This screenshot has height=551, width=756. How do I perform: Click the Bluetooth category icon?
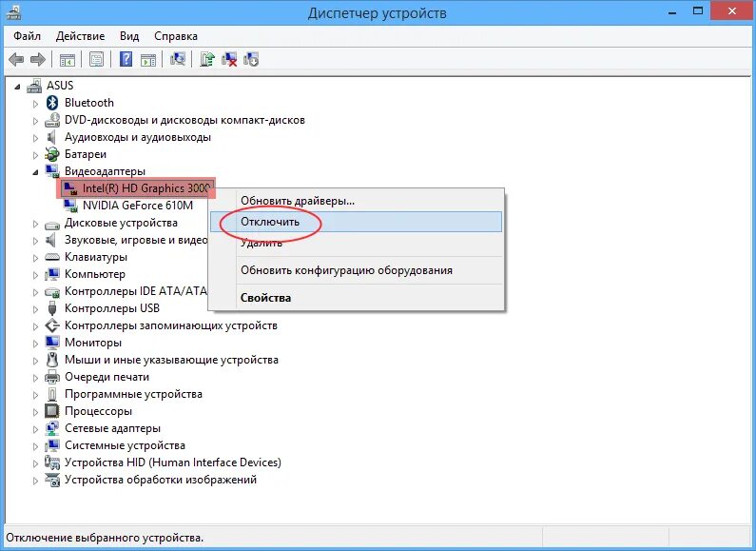coord(52,103)
